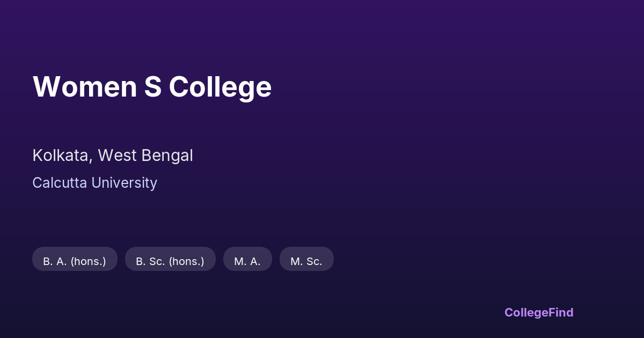Click "College" in the CollegeFind logo
Viewport: 644px width, 338px height.
[x=526, y=312]
